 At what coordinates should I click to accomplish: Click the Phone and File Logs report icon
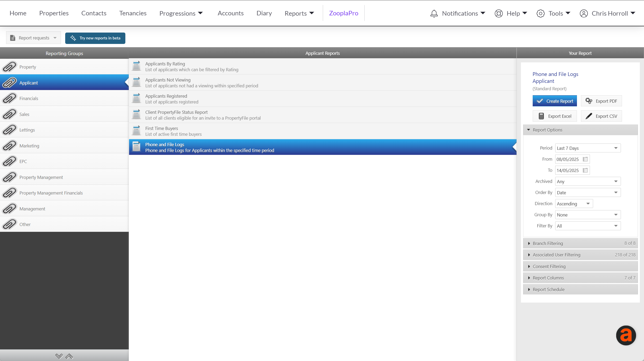[136, 147]
